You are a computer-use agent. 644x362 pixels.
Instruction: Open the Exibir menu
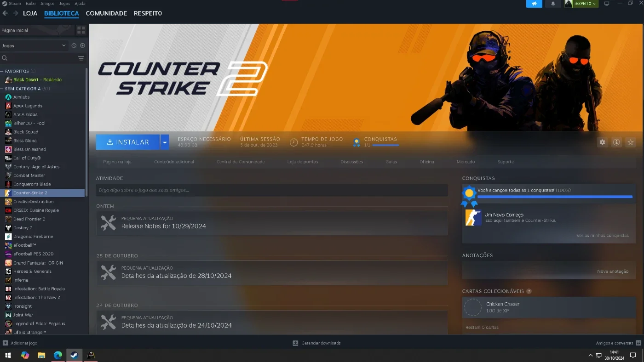coord(31,4)
